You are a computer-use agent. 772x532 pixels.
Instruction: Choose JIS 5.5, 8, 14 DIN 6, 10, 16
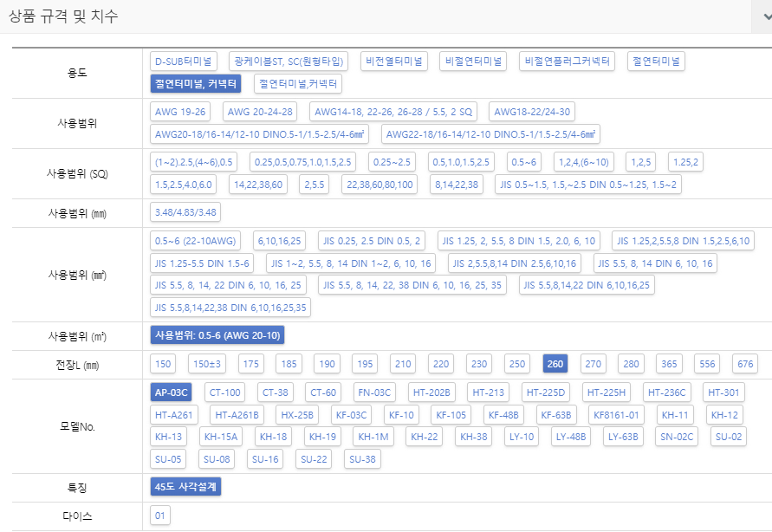pyautogui.click(x=655, y=263)
